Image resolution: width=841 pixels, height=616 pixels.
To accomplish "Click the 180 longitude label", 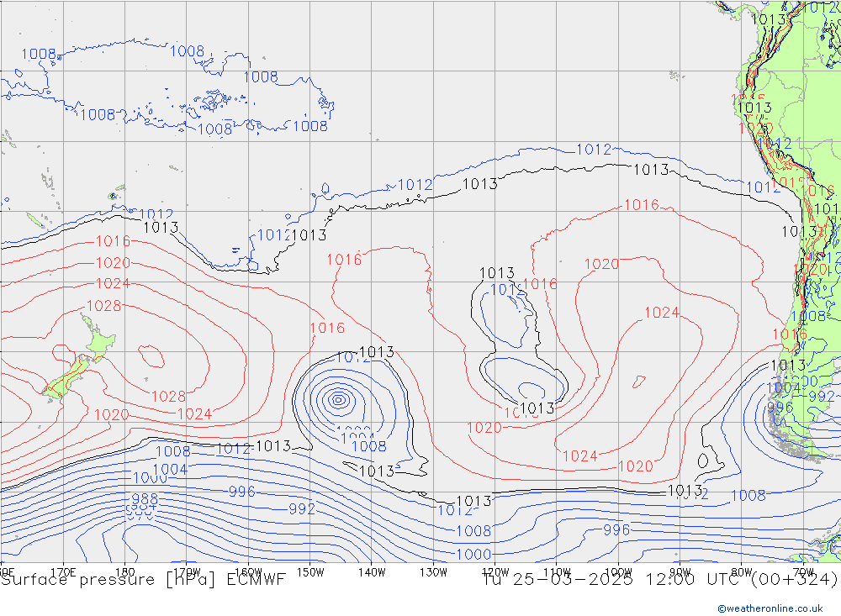I will [x=125, y=572].
